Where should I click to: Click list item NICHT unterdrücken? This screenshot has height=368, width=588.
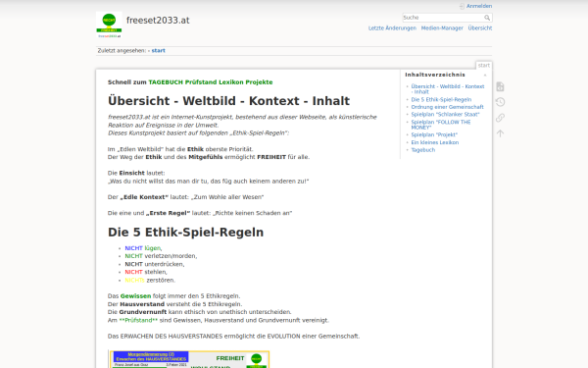(155, 264)
